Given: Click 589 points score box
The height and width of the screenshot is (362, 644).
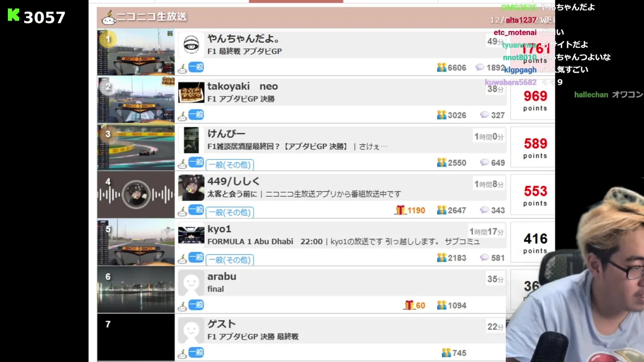Looking at the screenshot, I should click(x=532, y=147).
